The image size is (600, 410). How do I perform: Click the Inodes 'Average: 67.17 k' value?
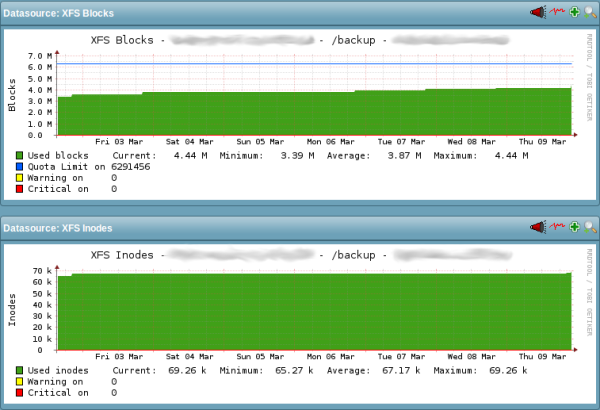[373, 371]
